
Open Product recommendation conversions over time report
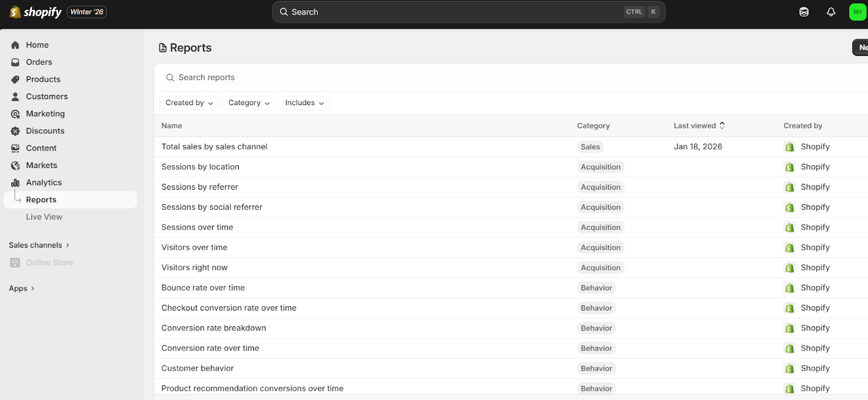tap(252, 389)
